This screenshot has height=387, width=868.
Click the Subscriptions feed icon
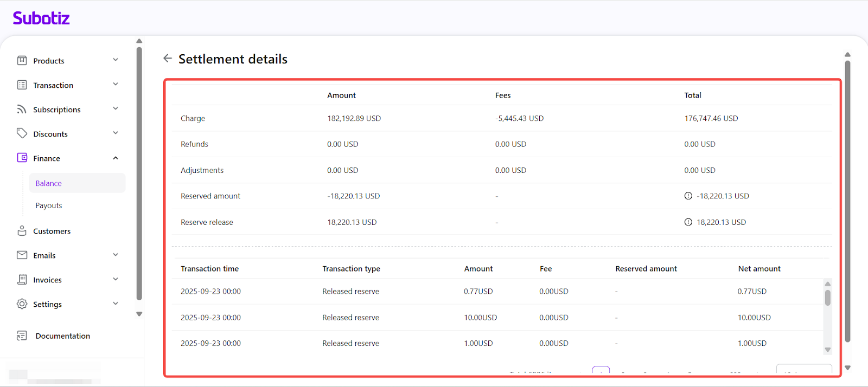(x=22, y=109)
